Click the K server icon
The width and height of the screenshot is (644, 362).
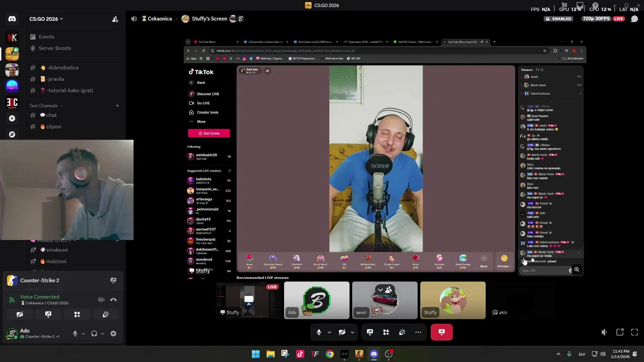[x=12, y=37]
